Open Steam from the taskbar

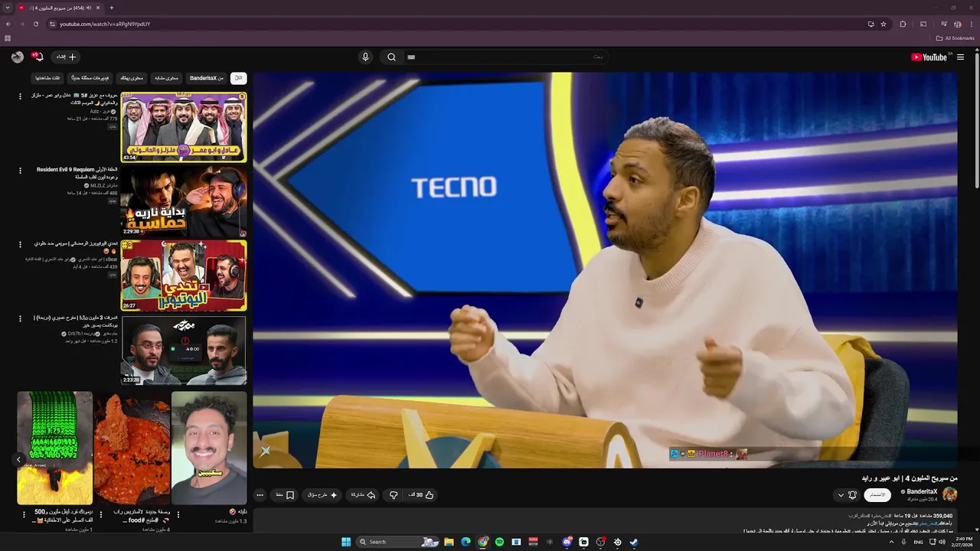[x=634, y=542]
